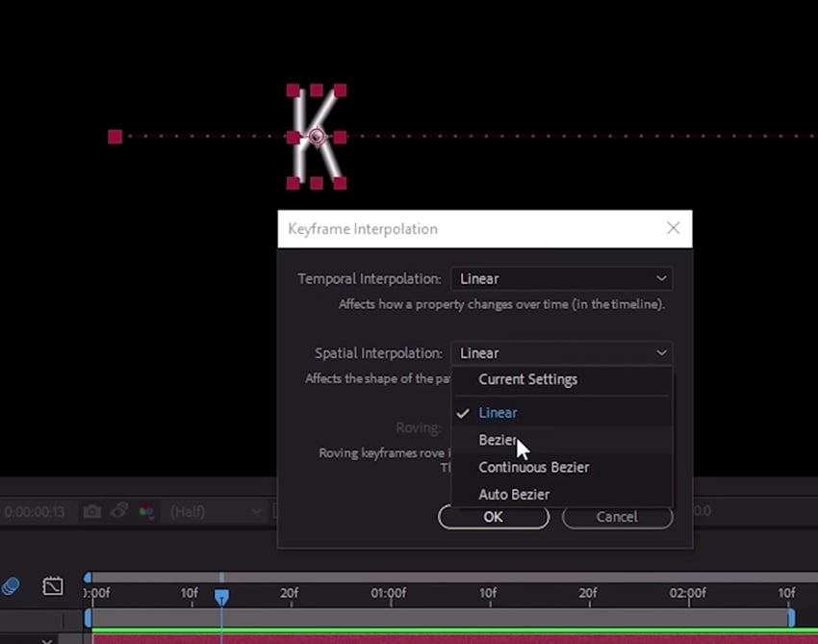Choose Continuous Bezier interpolation
Screen dimensions: 818x644
[x=534, y=467]
